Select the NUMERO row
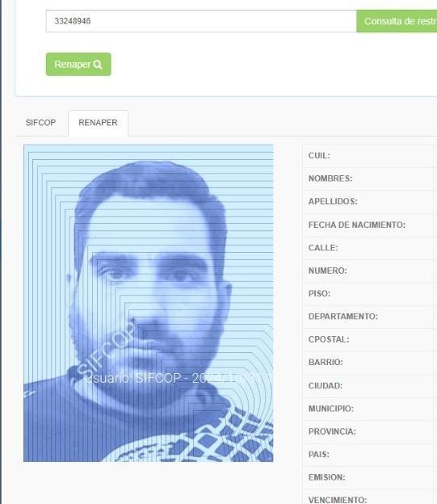 pyautogui.click(x=370, y=271)
